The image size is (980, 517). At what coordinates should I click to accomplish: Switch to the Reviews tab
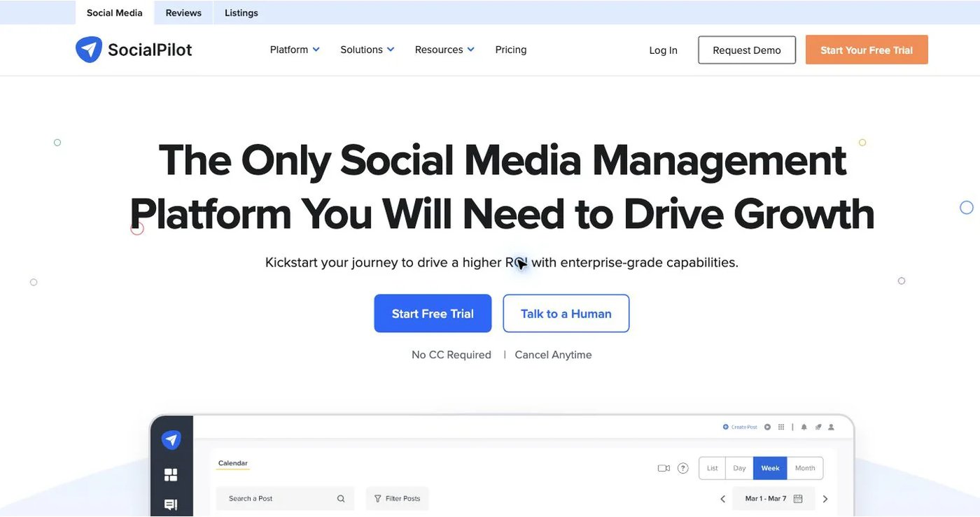(x=183, y=13)
